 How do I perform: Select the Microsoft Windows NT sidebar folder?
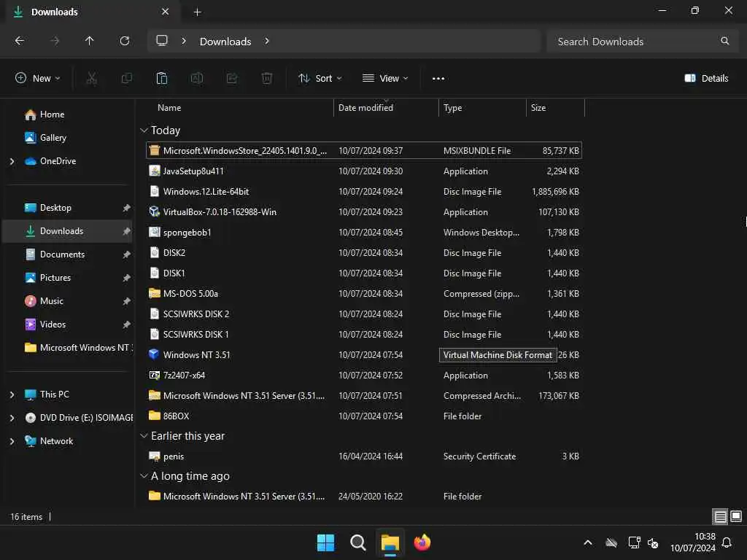[x=67, y=348]
